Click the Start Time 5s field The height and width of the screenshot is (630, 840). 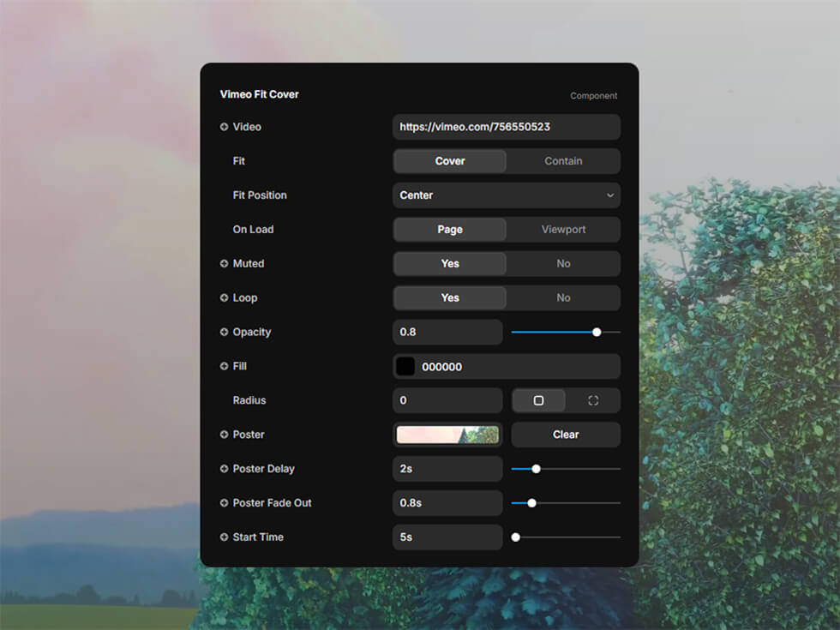(x=447, y=537)
